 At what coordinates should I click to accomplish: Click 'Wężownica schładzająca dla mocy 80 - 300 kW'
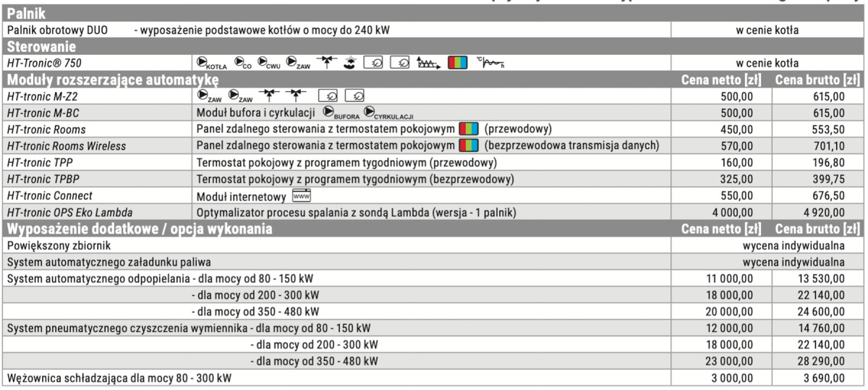(x=121, y=377)
